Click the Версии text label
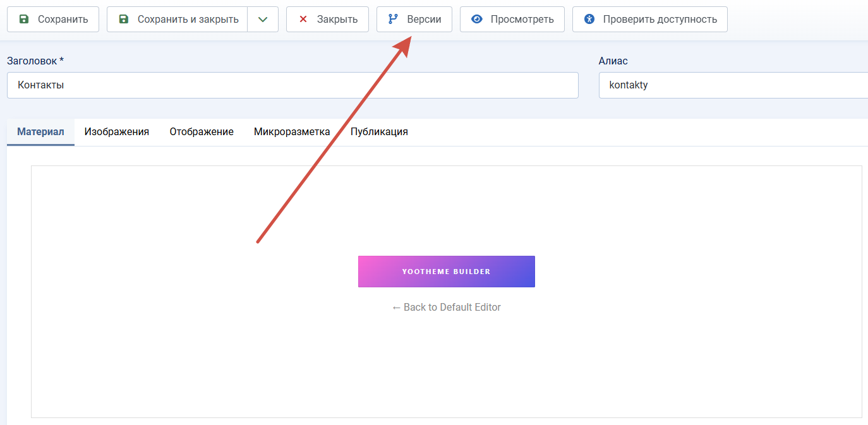The height and width of the screenshot is (425, 868). [x=425, y=19]
